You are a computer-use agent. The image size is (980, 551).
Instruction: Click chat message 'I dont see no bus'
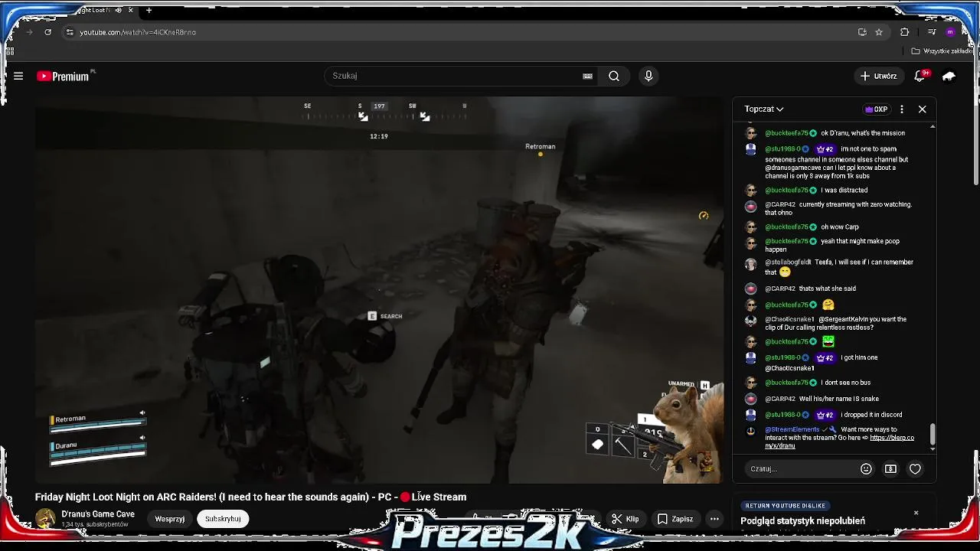(x=845, y=383)
